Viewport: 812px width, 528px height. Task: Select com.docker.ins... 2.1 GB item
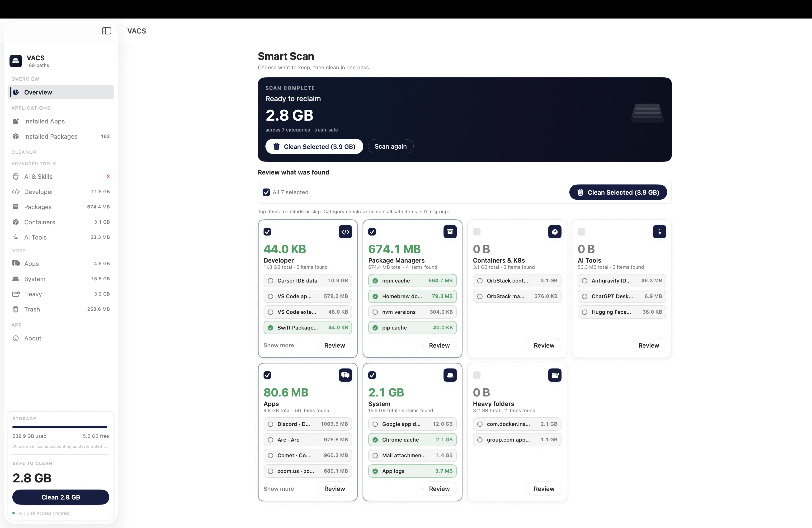(517, 424)
